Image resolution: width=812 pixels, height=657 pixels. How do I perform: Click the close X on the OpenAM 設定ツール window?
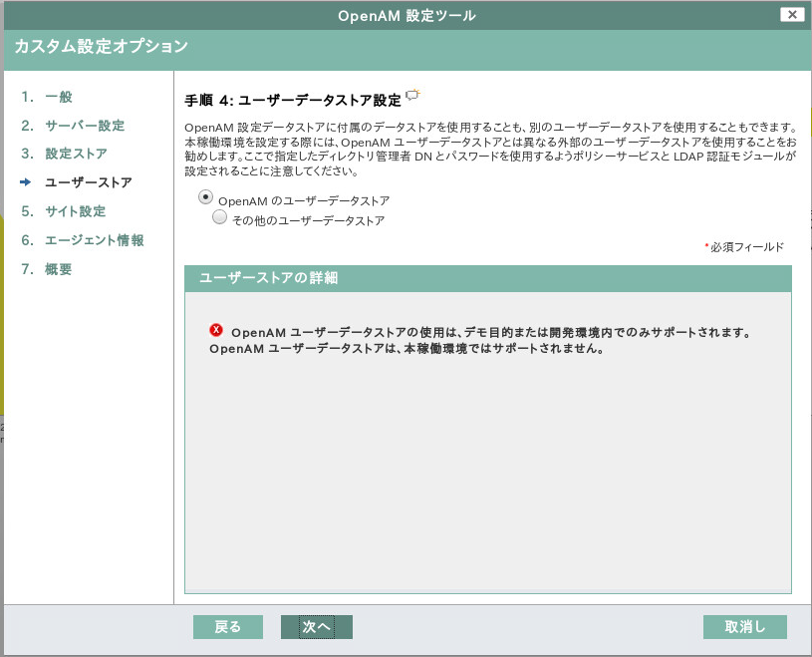[794, 14]
